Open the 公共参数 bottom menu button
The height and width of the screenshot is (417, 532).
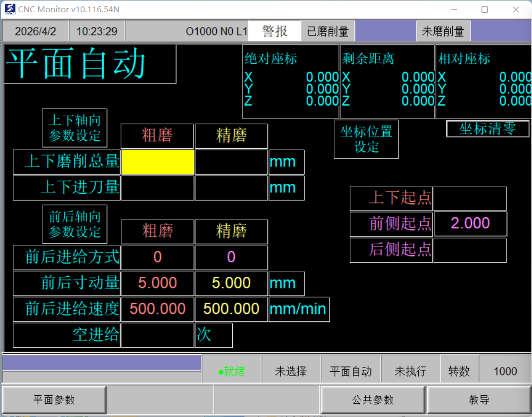tap(373, 400)
